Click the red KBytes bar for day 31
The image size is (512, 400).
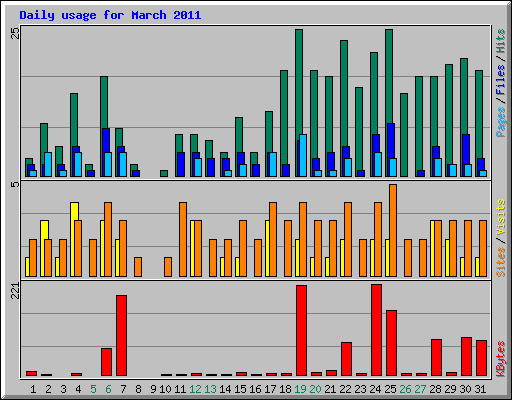pyautogui.click(x=481, y=358)
